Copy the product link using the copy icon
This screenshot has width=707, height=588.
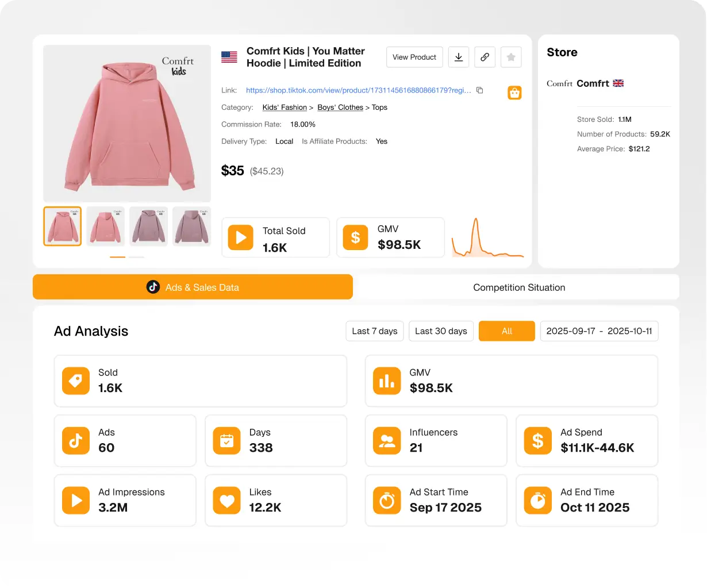click(x=480, y=90)
